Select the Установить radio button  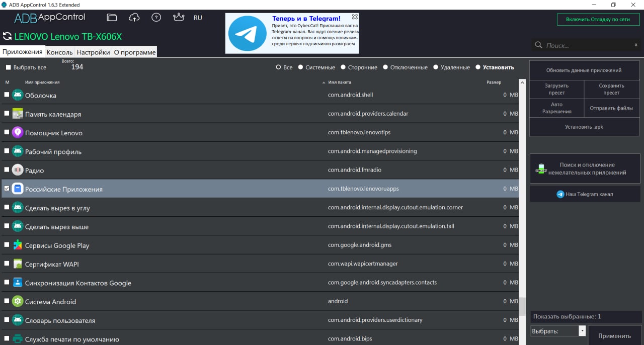(478, 67)
